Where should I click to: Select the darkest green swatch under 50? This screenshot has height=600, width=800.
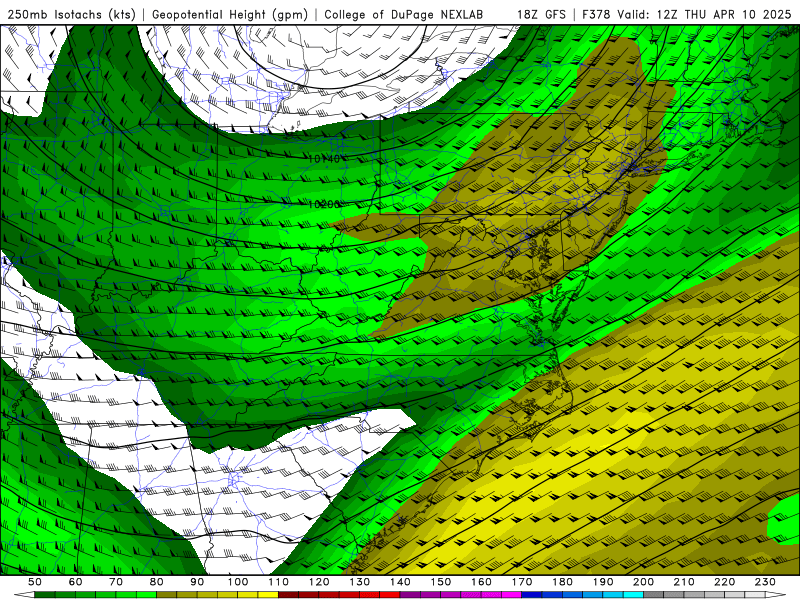pos(44,594)
